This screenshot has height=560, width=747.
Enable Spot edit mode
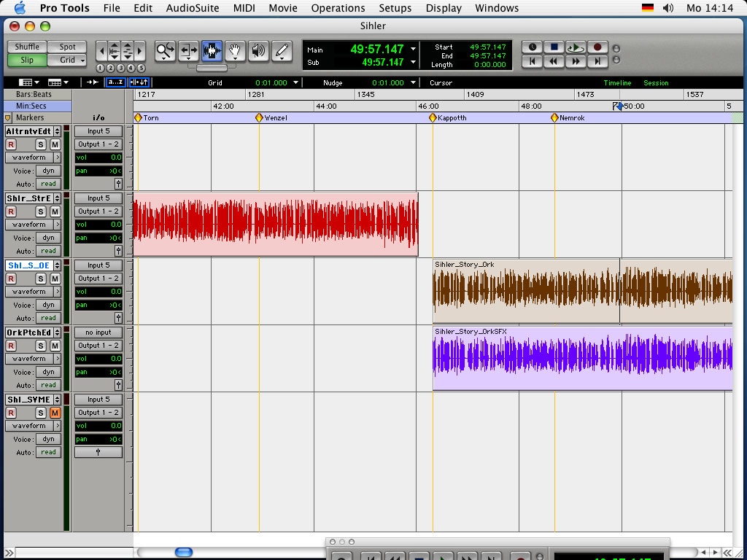pyautogui.click(x=67, y=47)
